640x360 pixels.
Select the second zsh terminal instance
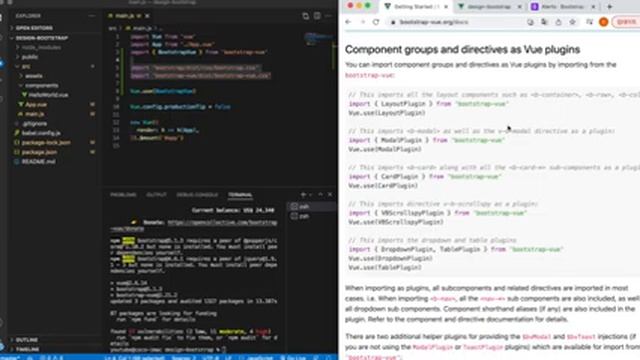click(312, 216)
